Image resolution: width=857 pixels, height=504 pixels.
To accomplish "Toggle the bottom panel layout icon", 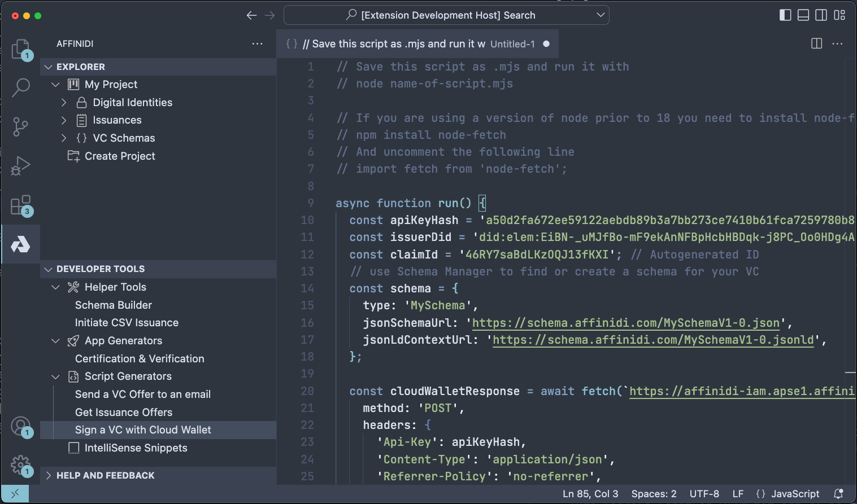I will (803, 15).
